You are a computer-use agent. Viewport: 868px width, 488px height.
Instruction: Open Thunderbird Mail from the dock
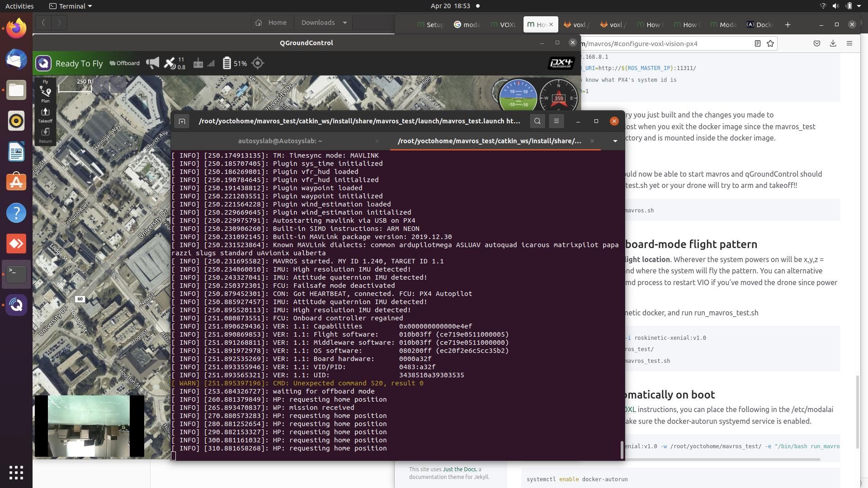click(16, 59)
